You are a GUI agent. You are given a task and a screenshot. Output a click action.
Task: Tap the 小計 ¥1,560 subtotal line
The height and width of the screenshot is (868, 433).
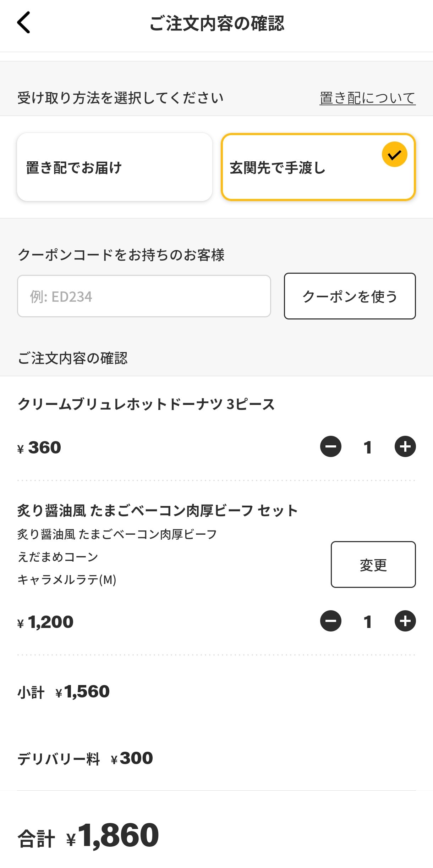(64, 692)
